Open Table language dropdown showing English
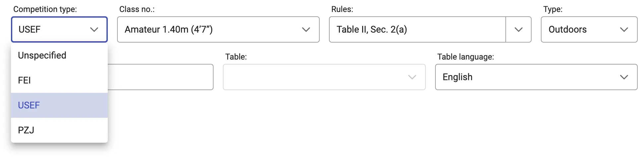Screen dimensions: 644x159 coord(527,77)
